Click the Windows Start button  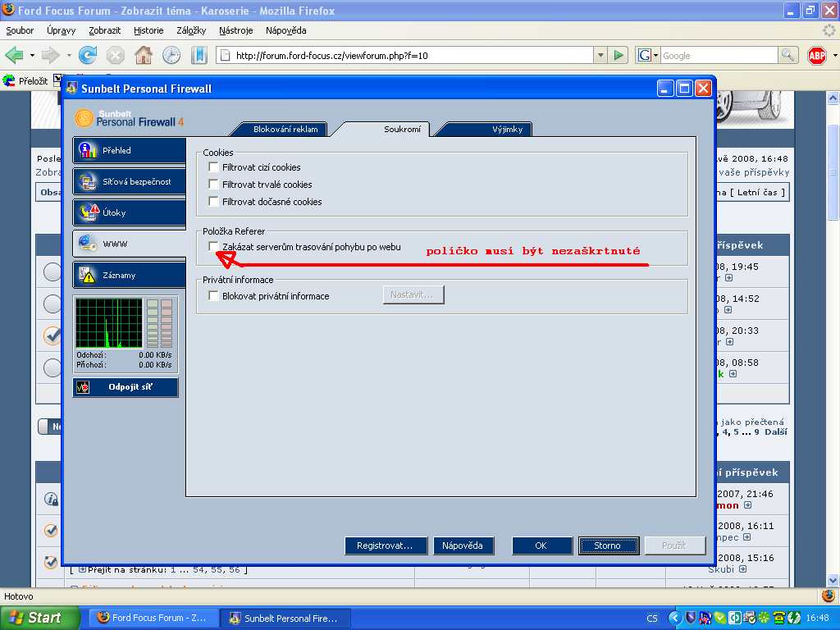click(x=39, y=618)
